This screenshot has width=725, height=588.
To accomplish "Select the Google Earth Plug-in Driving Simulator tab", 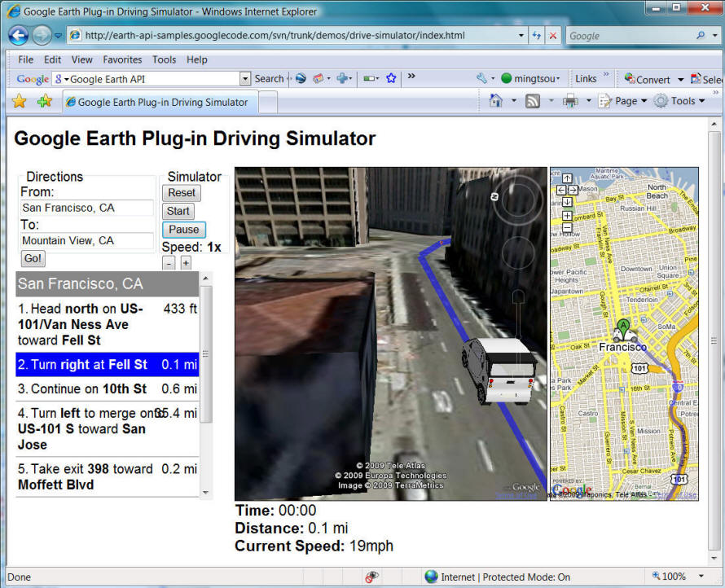I will (x=160, y=102).
